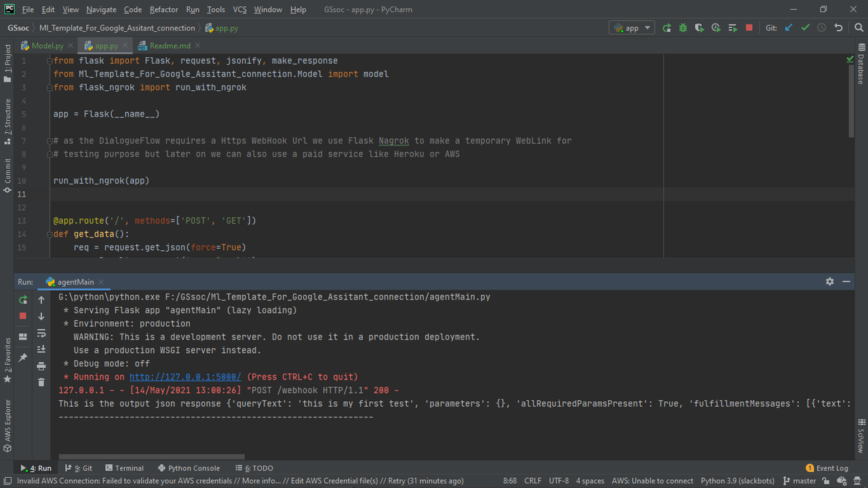
Task: Collapse the comment block at line 7
Action: pos(50,141)
